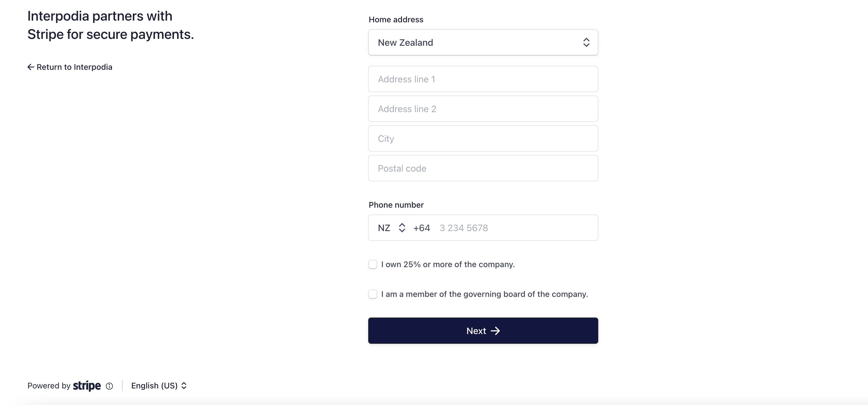Click into the Address line 2 field
Image resolution: width=868 pixels, height=405 pixels.
tap(482, 109)
